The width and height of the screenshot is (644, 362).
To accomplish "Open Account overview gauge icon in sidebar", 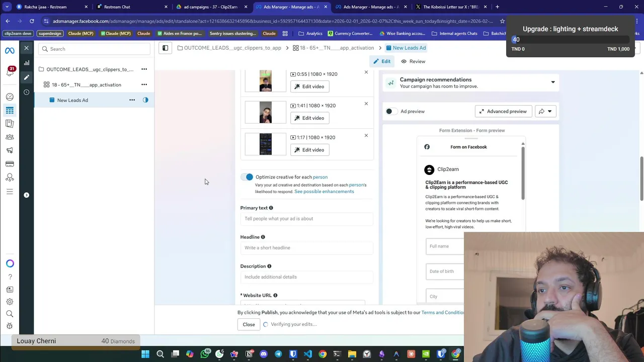I will 10,97.
